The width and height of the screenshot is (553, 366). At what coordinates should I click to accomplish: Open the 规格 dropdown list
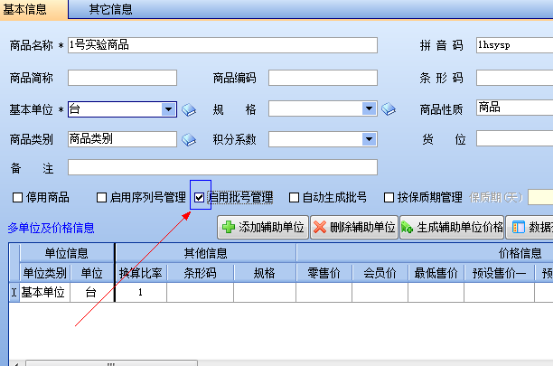(x=369, y=109)
